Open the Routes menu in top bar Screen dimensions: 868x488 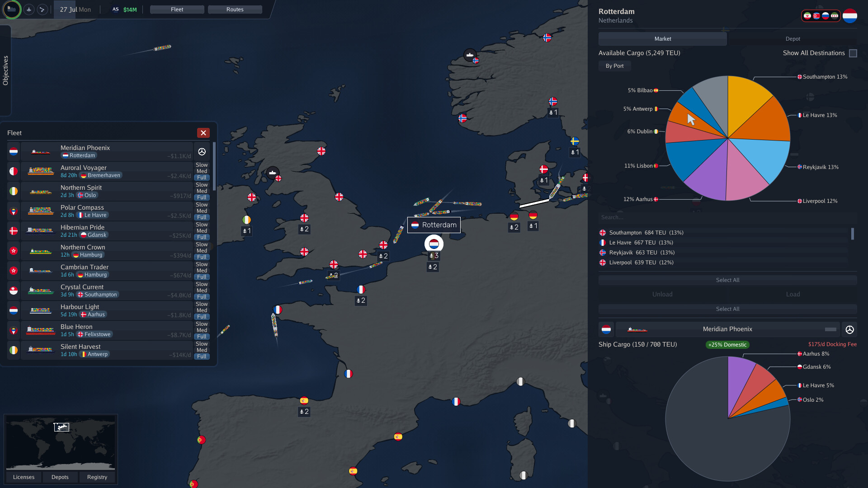[235, 9]
